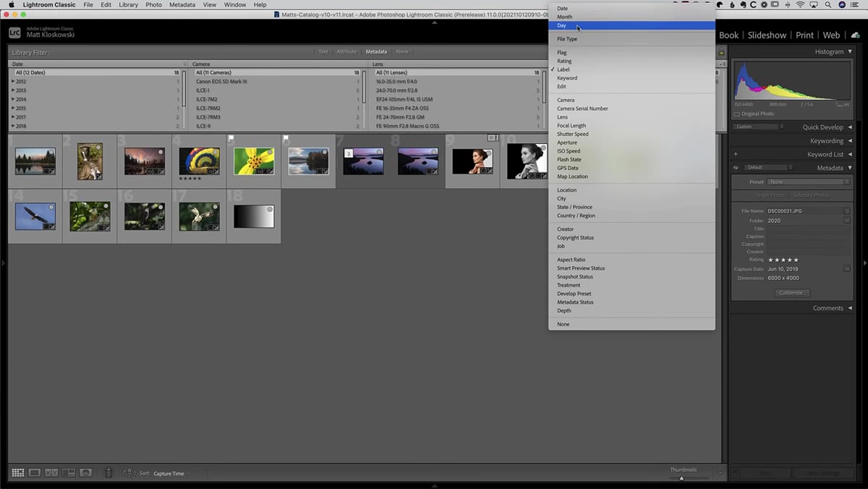Image resolution: width=868 pixels, height=489 pixels.
Task: Set rating stars in the Metadata panel
Action: [783, 260]
